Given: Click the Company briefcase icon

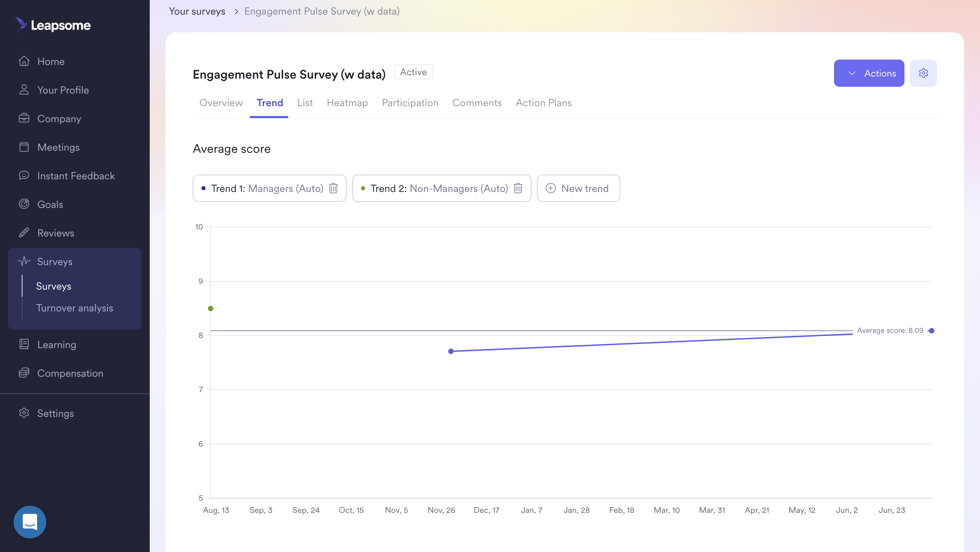Looking at the screenshot, I should coord(24,118).
